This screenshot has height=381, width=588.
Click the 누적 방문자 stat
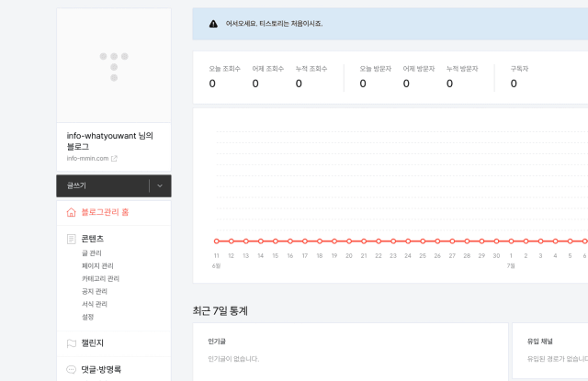pos(462,77)
